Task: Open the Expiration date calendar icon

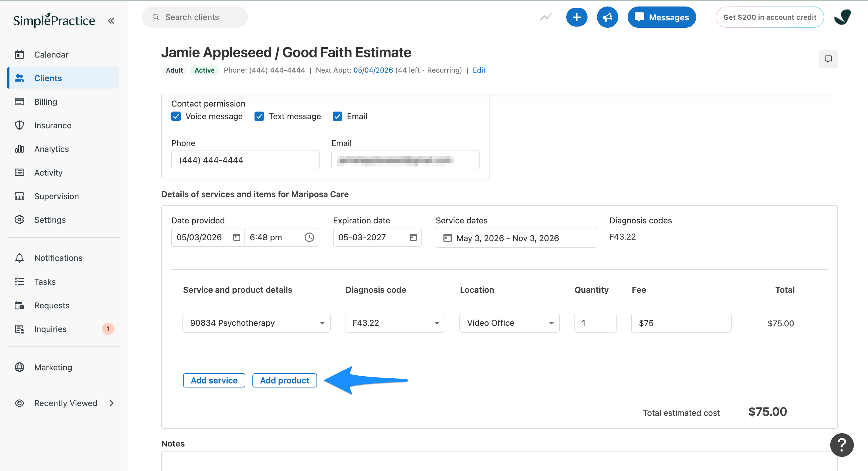Action: (x=413, y=237)
